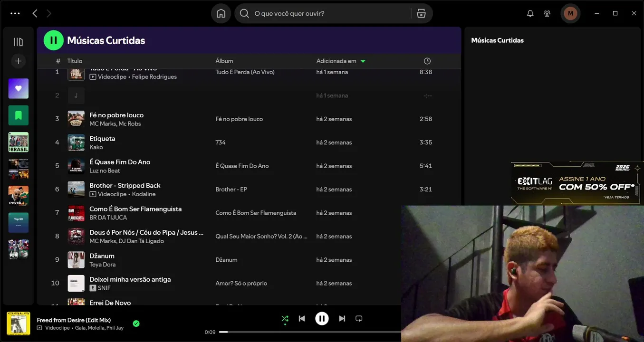Click Etiqueta album cover thumbnail

76,142
